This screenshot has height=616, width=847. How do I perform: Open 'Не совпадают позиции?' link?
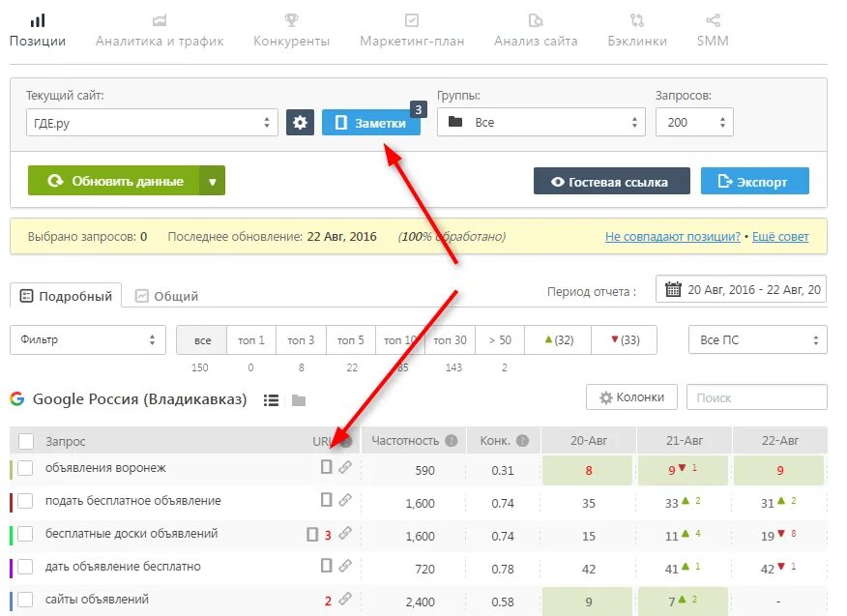tap(673, 236)
